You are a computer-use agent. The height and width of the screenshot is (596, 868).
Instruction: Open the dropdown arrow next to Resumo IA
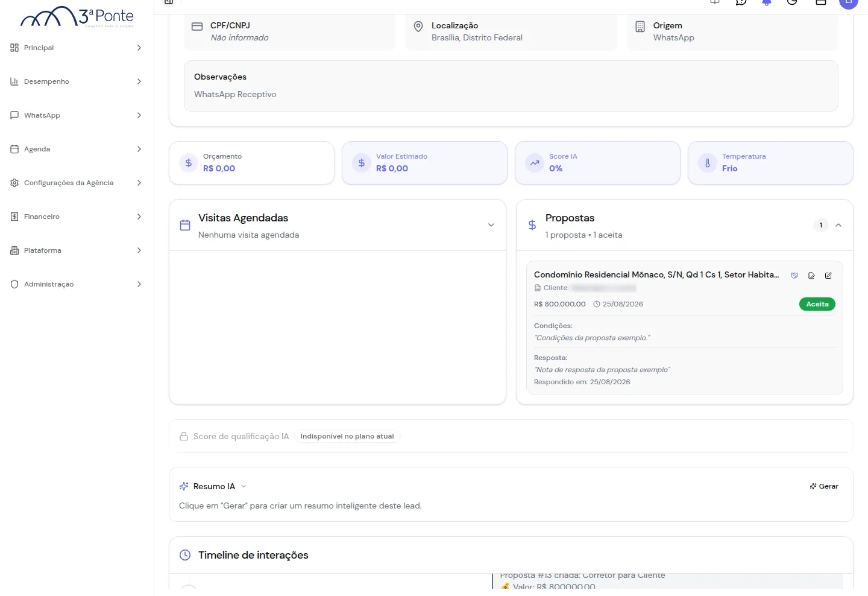point(244,486)
